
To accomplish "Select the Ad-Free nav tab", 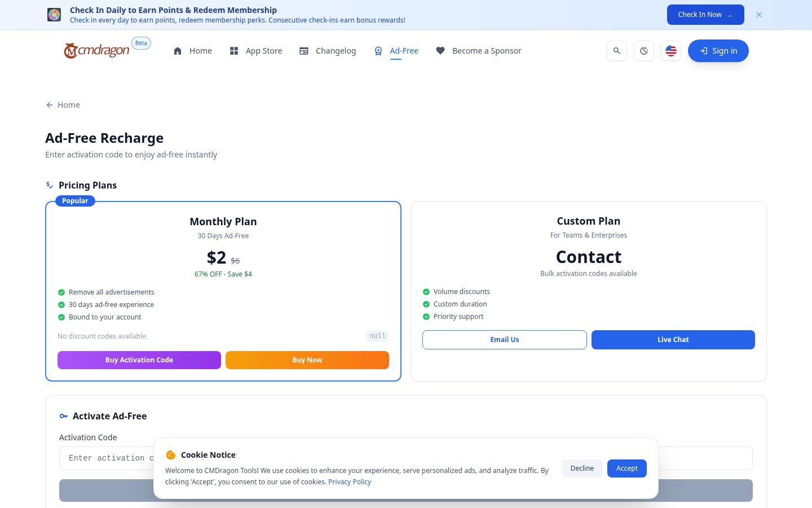I will coord(396,51).
